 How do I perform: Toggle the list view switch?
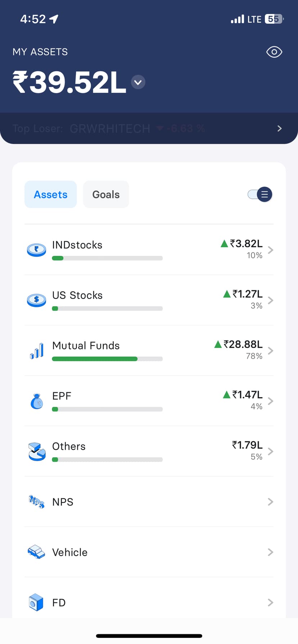260,194
